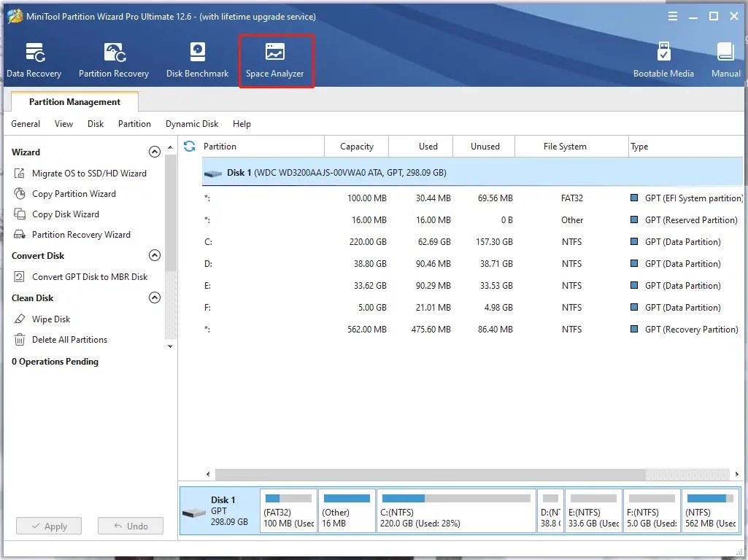
Task: Select the EFI System partition row
Action: click(x=472, y=198)
